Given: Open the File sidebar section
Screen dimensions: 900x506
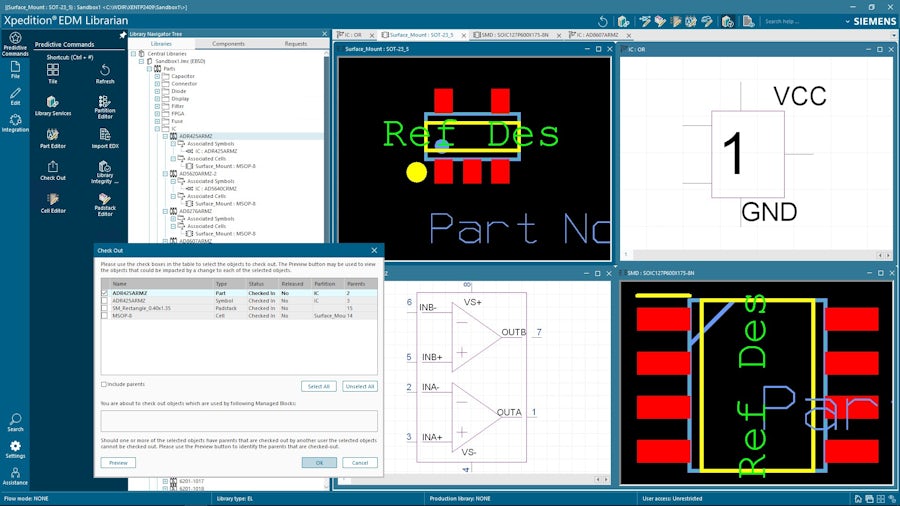Looking at the screenshot, I should coord(15,70).
